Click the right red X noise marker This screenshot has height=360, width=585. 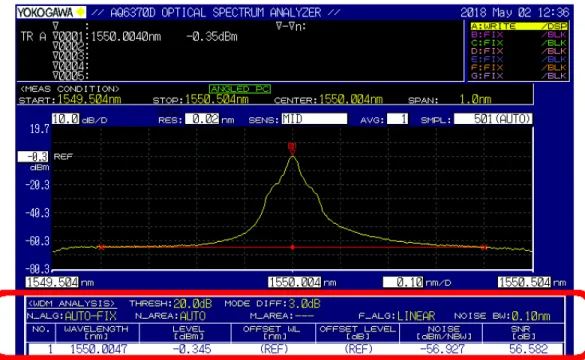484,247
